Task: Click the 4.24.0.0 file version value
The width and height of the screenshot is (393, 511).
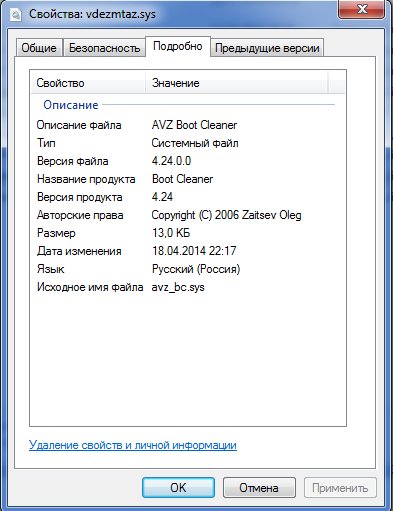Action: click(x=171, y=161)
